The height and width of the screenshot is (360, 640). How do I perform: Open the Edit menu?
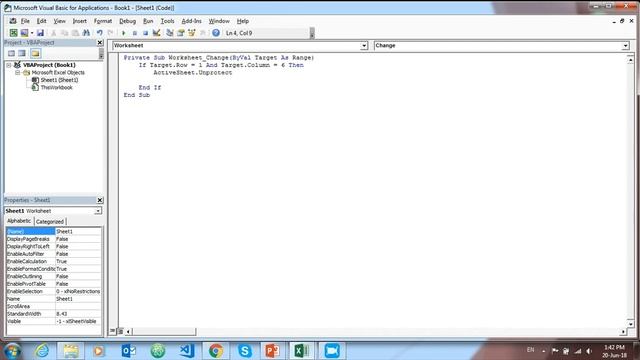tap(41, 21)
